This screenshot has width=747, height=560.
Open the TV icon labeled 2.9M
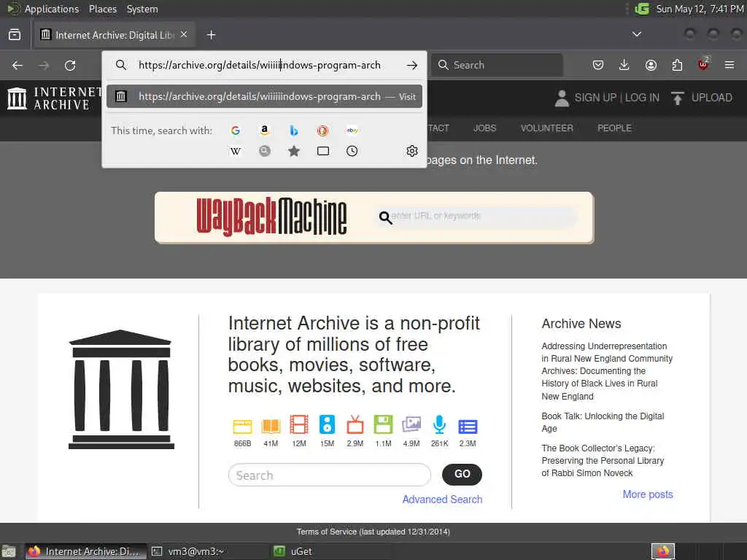355,425
